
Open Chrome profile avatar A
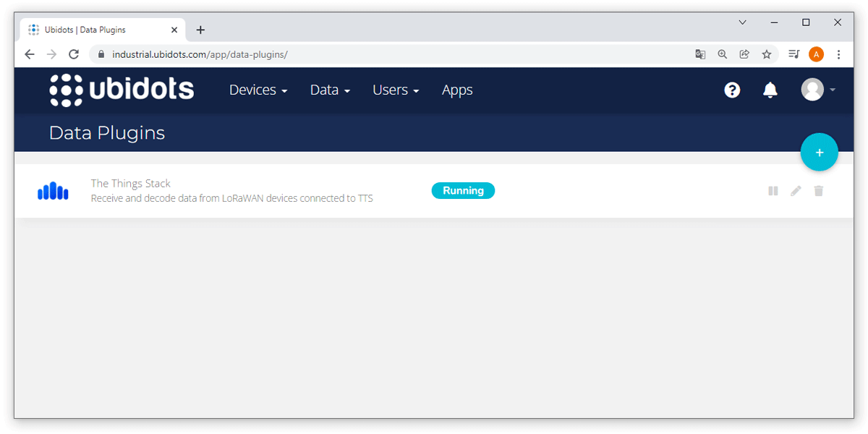[816, 54]
